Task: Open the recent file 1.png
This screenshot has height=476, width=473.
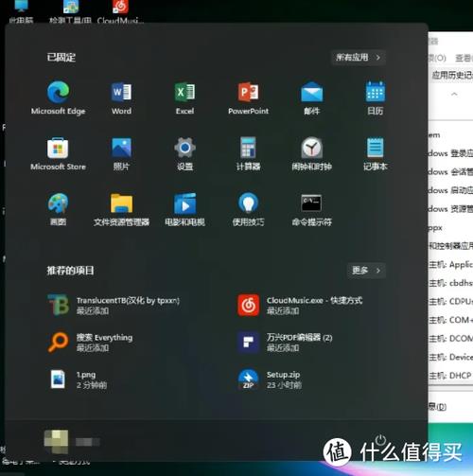Action: (79, 379)
